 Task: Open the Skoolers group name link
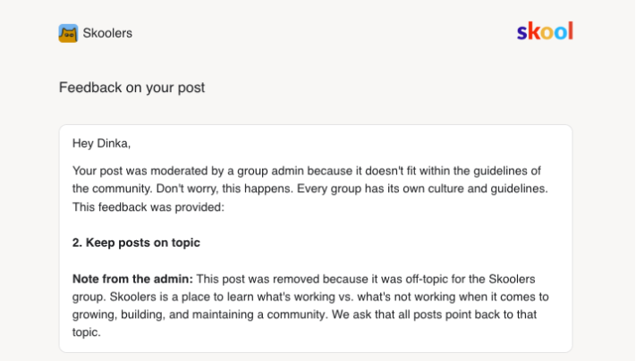pyautogui.click(x=107, y=33)
